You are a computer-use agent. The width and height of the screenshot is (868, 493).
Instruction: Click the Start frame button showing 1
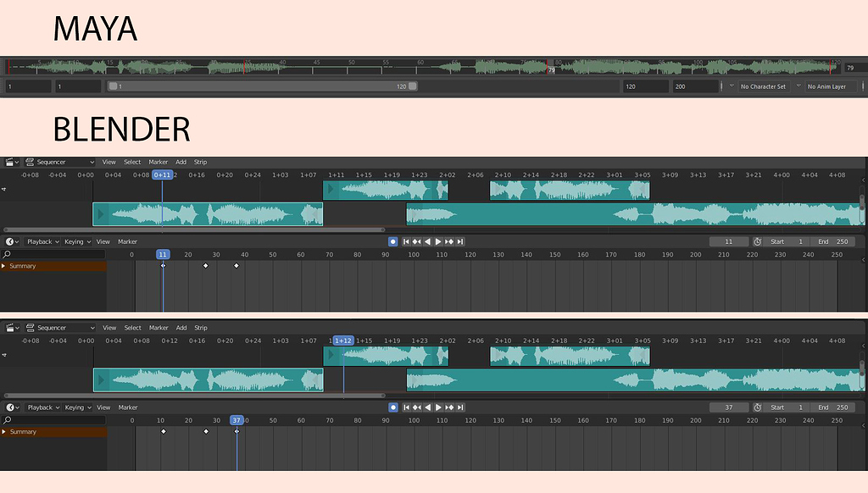pos(786,241)
